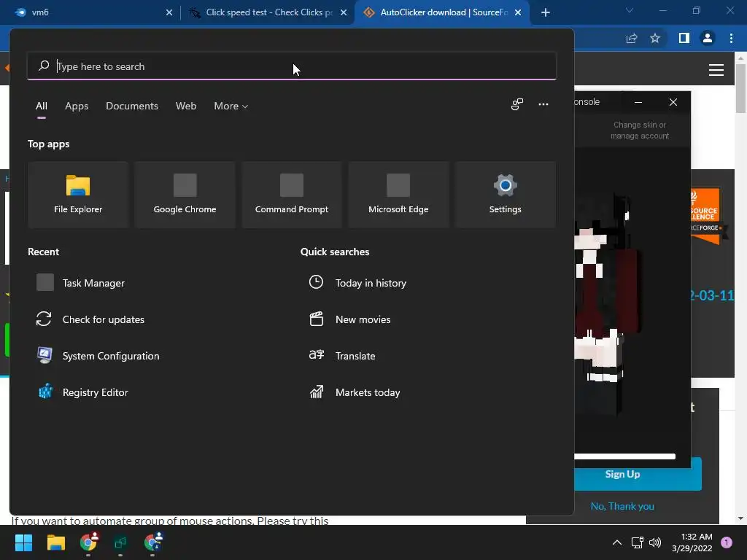747x560 pixels.
Task: Open the notification center badge
Action: [726, 542]
